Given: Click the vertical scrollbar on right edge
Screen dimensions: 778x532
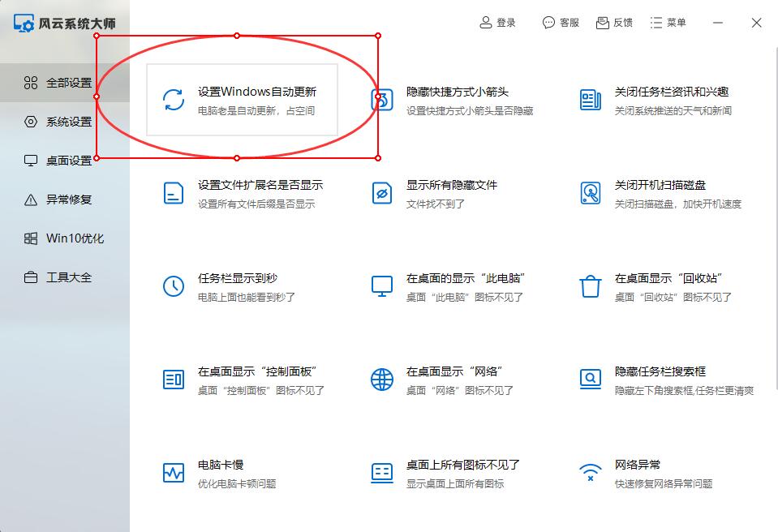Looking at the screenshot, I should tap(776, 218).
